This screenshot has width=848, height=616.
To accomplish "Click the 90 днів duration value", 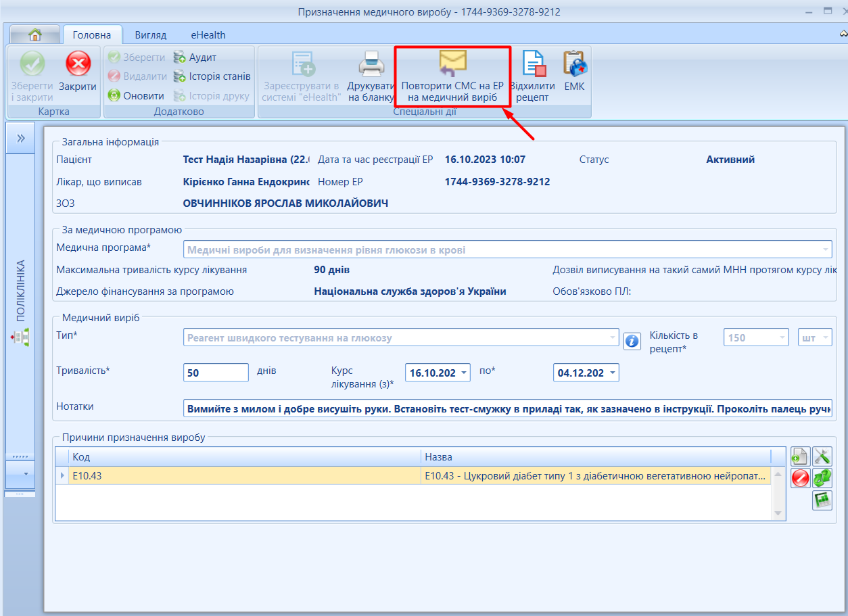I will pos(331,270).
